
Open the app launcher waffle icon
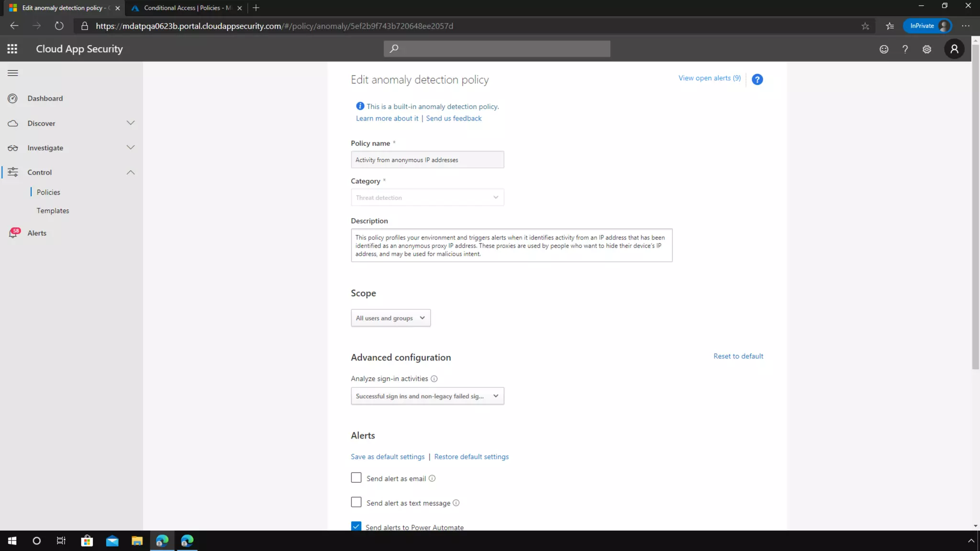point(12,49)
